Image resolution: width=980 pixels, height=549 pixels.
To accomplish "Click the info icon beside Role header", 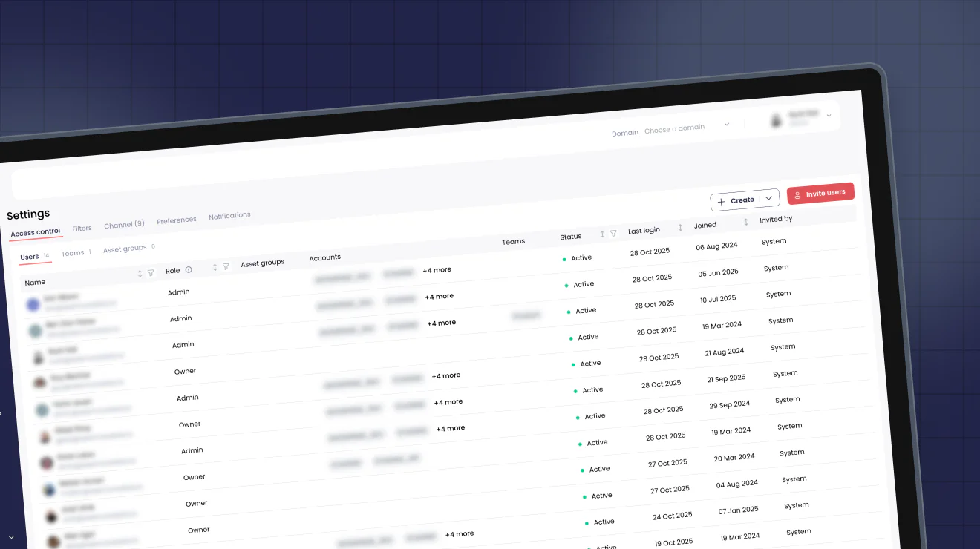I will [x=188, y=270].
